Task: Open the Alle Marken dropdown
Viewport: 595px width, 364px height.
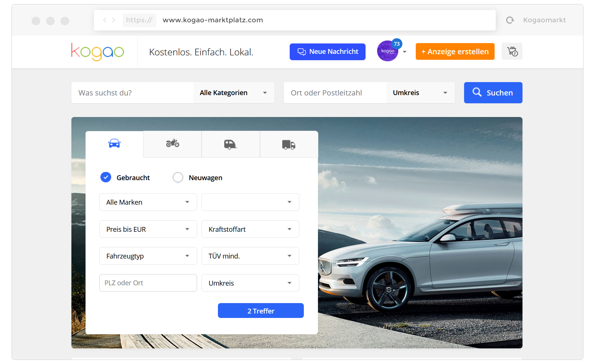Action: tap(148, 202)
